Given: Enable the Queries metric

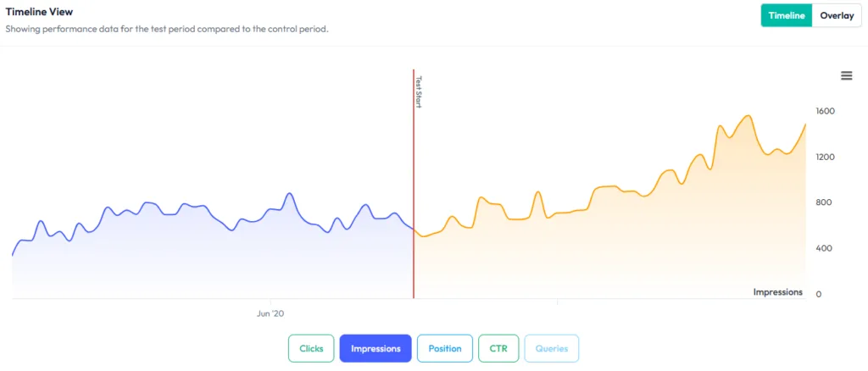Looking at the screenshot, I should point(552,348).
